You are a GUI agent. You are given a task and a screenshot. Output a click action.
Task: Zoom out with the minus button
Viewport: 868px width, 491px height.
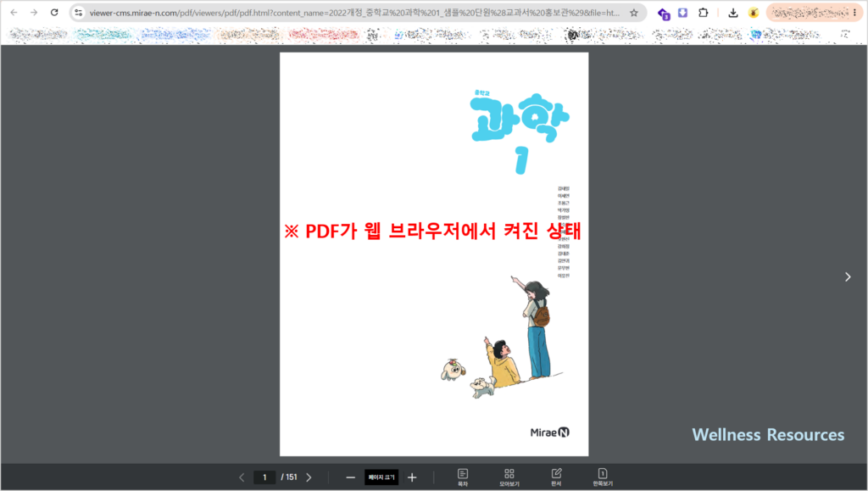point(350,477)
